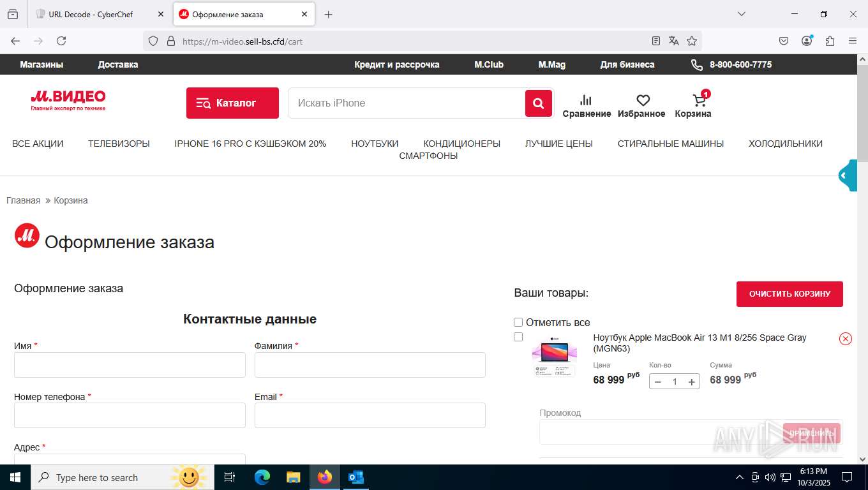Click the Email input field
Image resolution: width=868 pixels, height=490 pixels.
370,415
